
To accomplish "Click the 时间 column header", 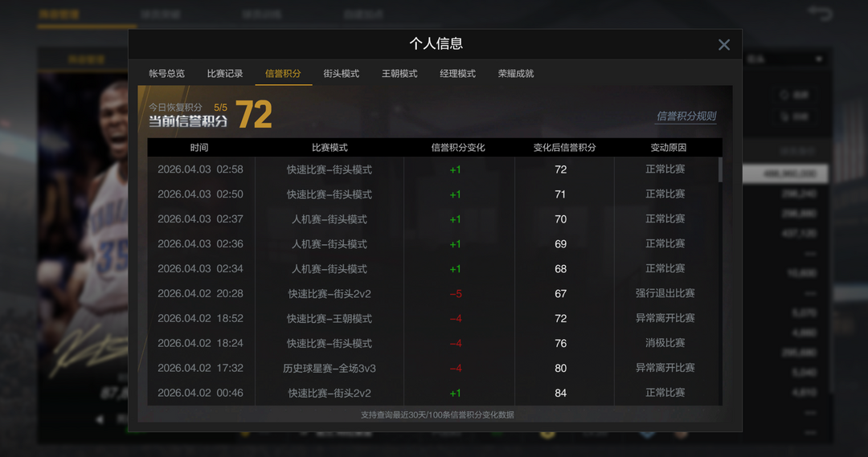I will point(199,147).
